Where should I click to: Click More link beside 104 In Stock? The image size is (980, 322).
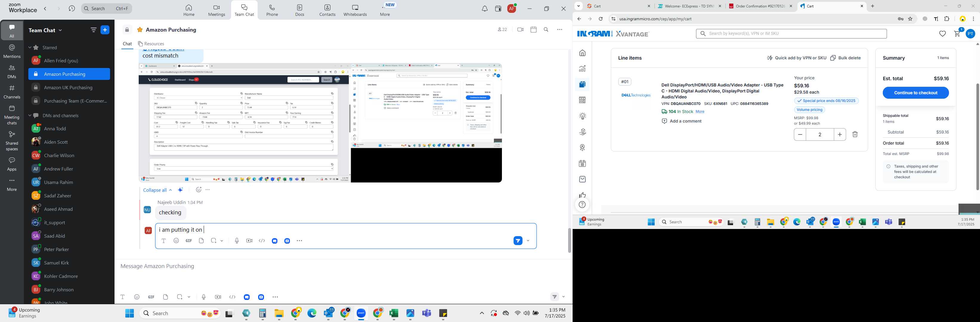(x=700, y=112)
